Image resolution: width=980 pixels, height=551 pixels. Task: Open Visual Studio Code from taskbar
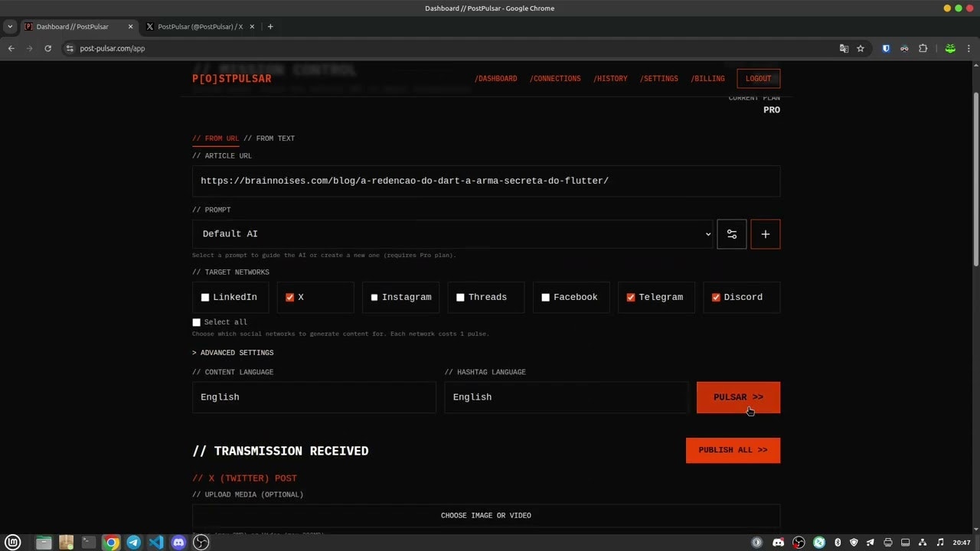(x=156, y=543)
